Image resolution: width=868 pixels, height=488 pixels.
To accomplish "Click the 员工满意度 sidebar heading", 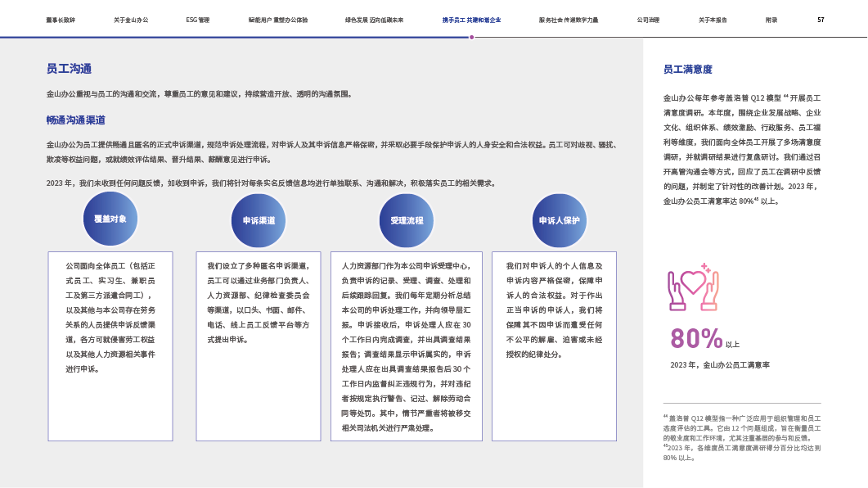I will [687, 70].
